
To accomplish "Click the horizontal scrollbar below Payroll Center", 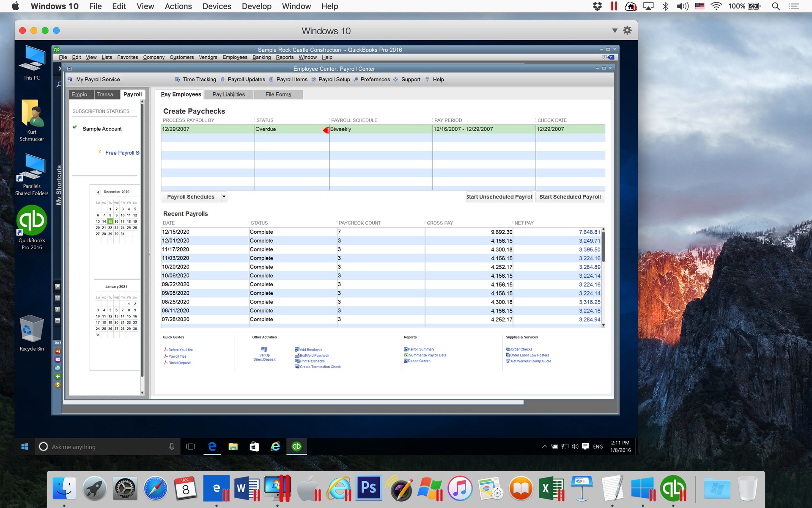I will click(x=294, y=403).
